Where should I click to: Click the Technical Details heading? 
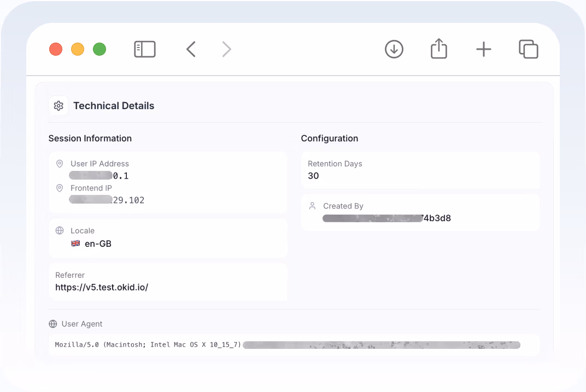pyautogui.click(x=114, y=106)
